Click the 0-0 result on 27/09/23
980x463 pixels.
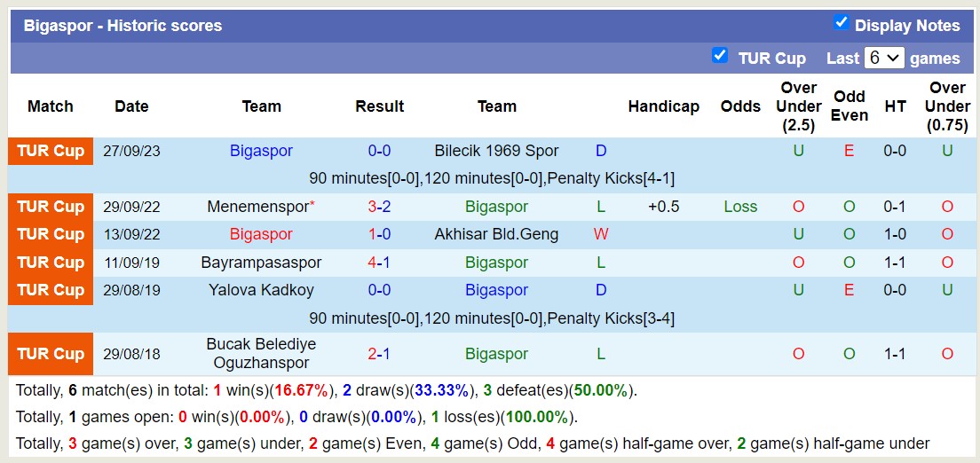[x=379, y=151]
